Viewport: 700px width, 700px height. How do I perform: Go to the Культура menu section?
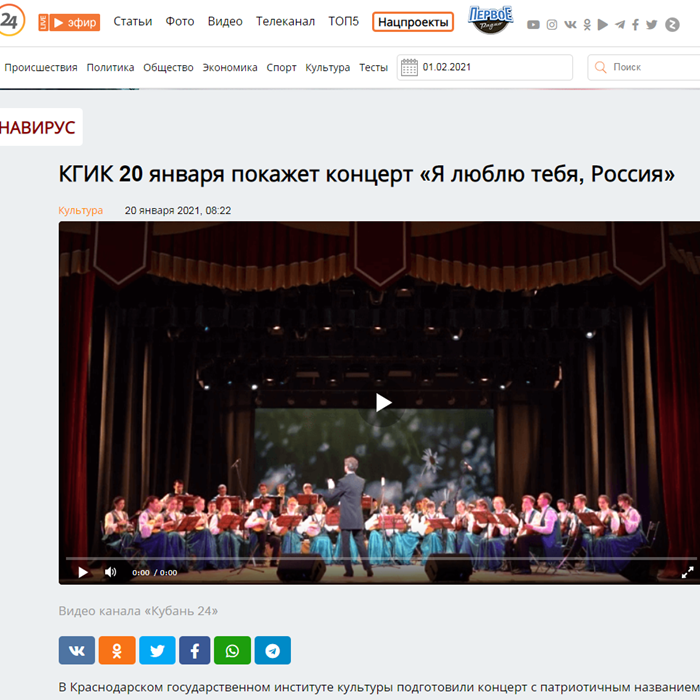pyautogui.click(x=327, y=67)
